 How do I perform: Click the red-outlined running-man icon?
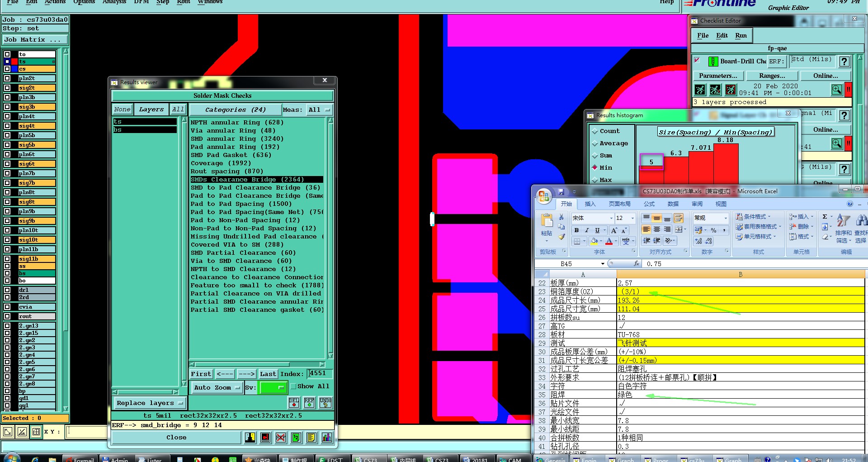click(731, 90)
